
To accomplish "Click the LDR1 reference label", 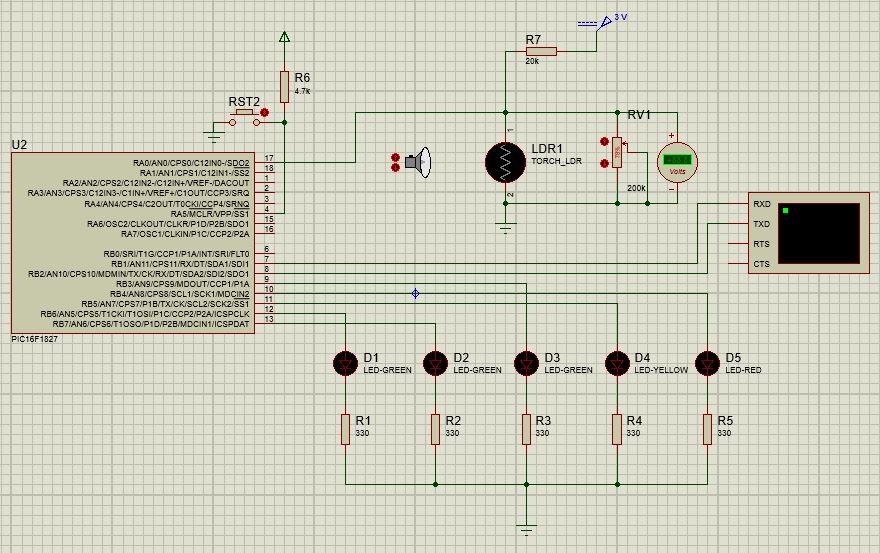I will coord(547,149).
